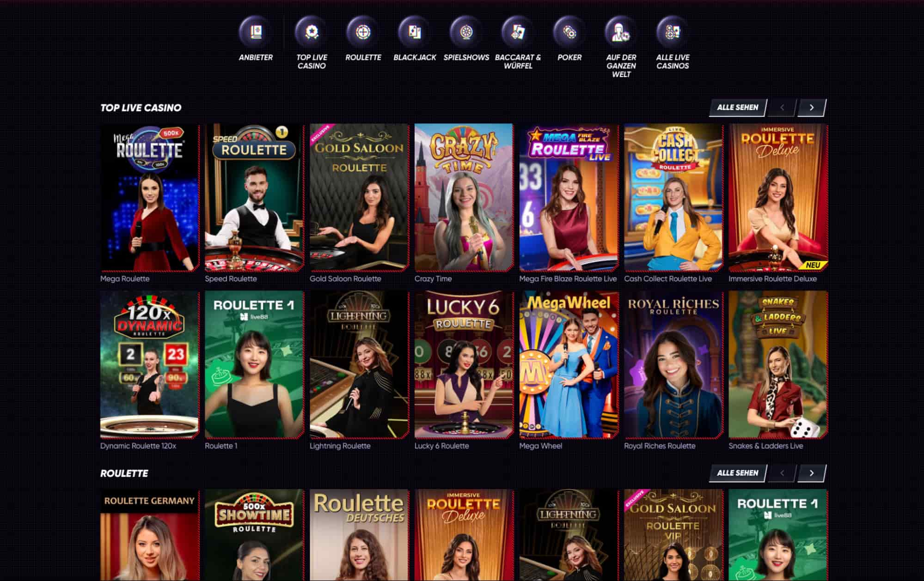Click the Mega Wheel caption text
924x581 pixels.
tap(541, 446)
